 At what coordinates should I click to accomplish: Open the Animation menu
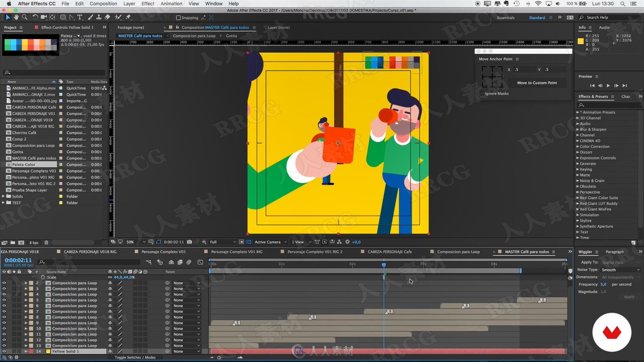[171, 4]
